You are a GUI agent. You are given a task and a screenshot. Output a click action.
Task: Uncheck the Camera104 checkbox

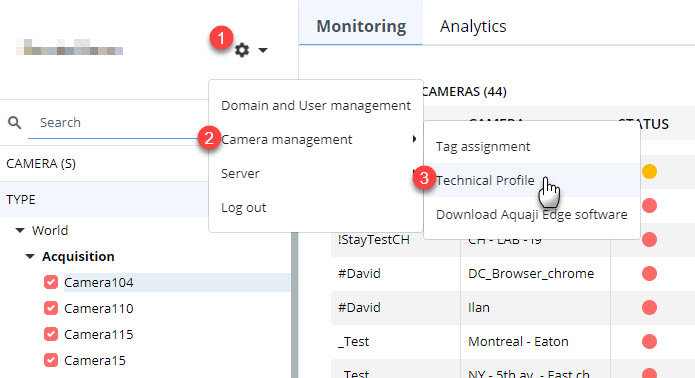coord(51,282)
